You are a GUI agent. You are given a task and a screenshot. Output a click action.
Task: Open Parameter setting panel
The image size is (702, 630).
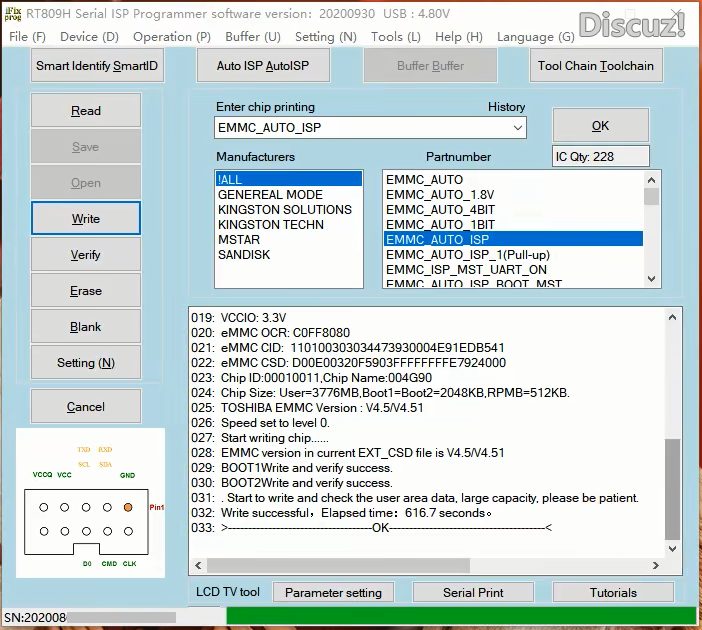(333, 593)
